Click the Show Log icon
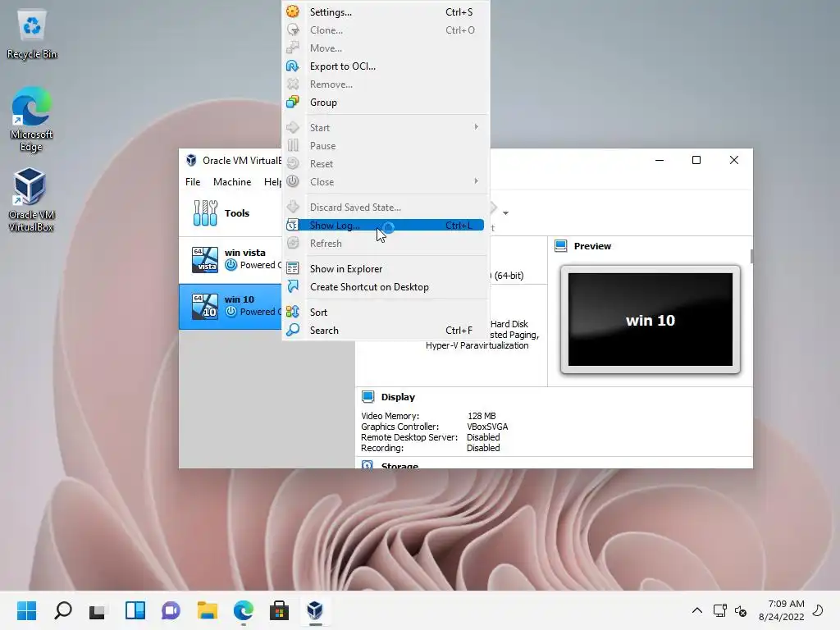840x630 pixels. click(x=292, y=225)
